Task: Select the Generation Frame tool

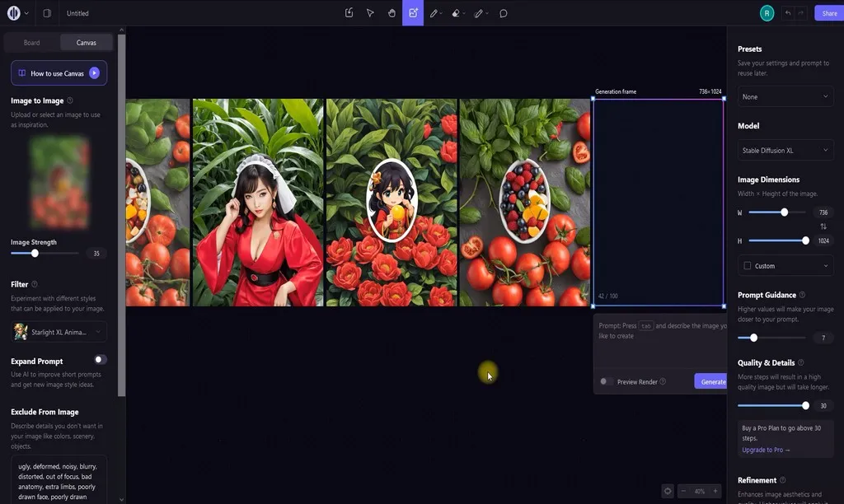Action: point(413,12)
